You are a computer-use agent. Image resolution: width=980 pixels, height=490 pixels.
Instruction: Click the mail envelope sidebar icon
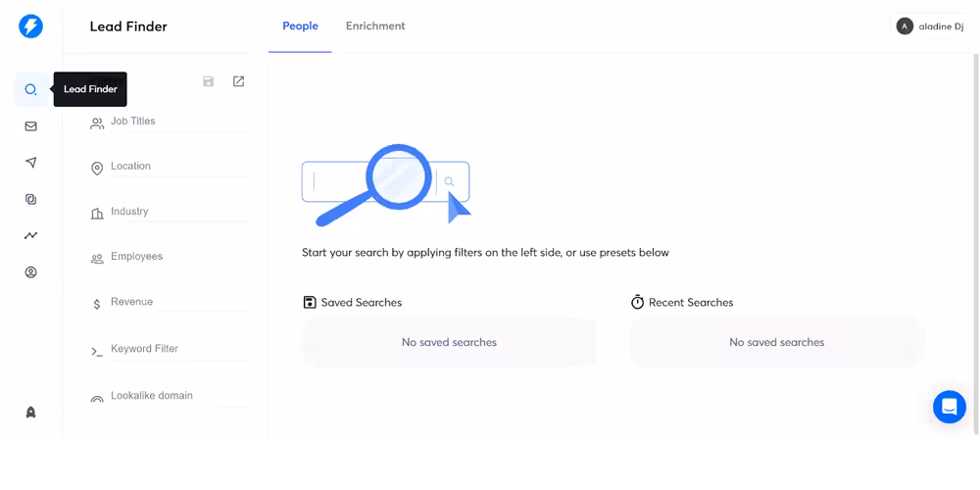click(31, 126)
